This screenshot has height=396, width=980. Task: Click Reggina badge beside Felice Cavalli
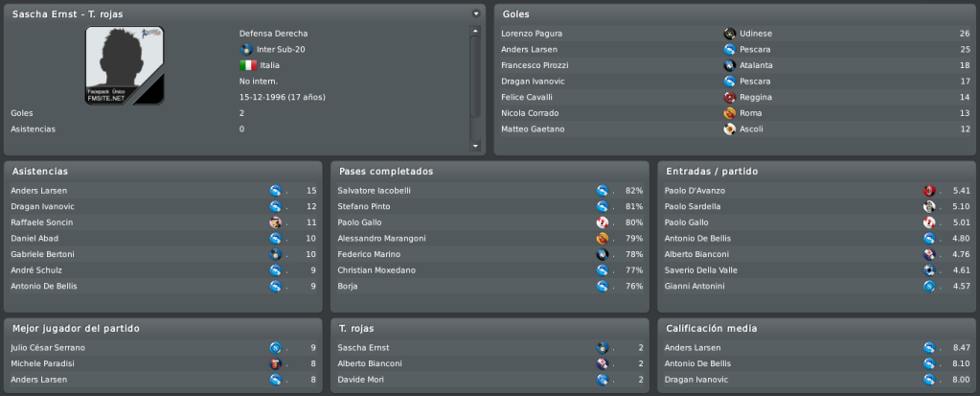[x=729, y=97]
